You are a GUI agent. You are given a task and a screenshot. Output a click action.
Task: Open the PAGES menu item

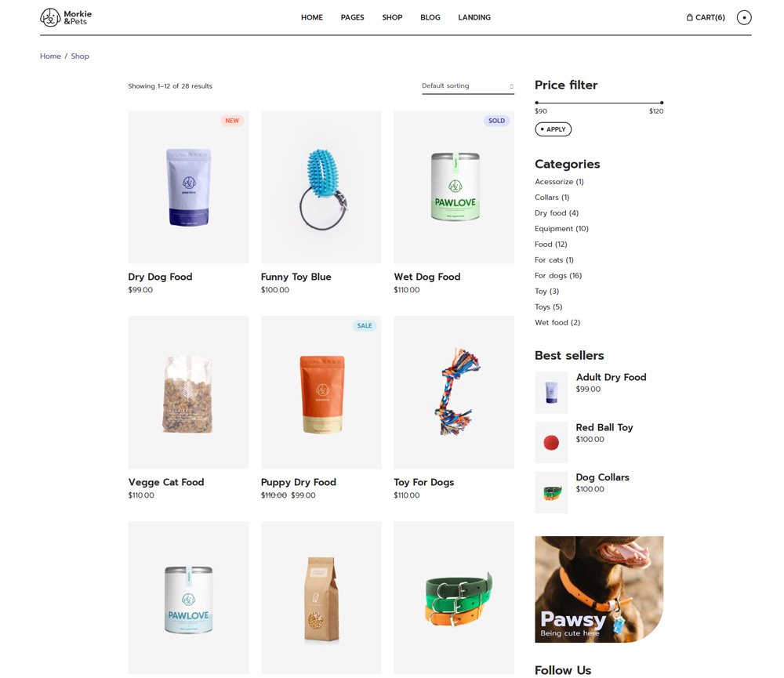(x=352, y=17)
